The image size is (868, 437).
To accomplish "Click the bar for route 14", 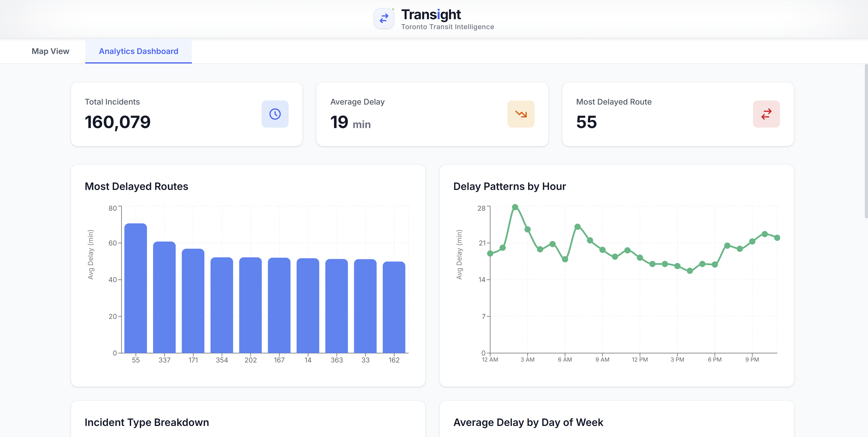I will 308,305.
